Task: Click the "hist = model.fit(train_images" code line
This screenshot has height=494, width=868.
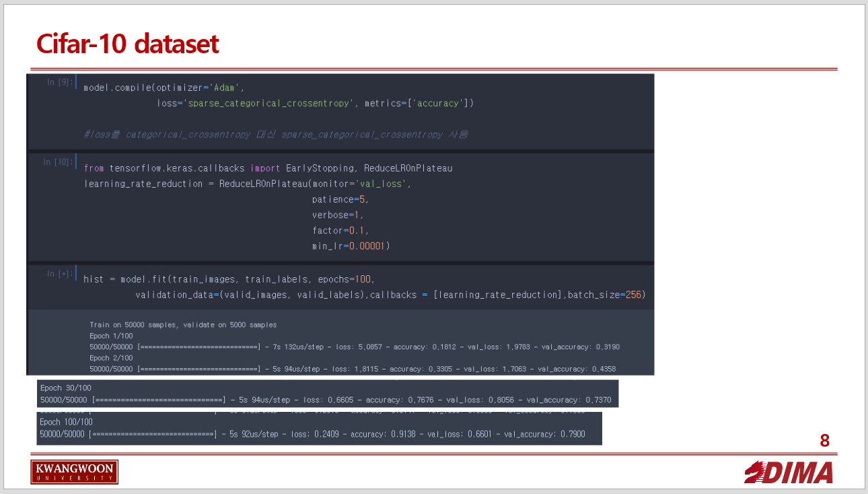Action: pos(229,279)
